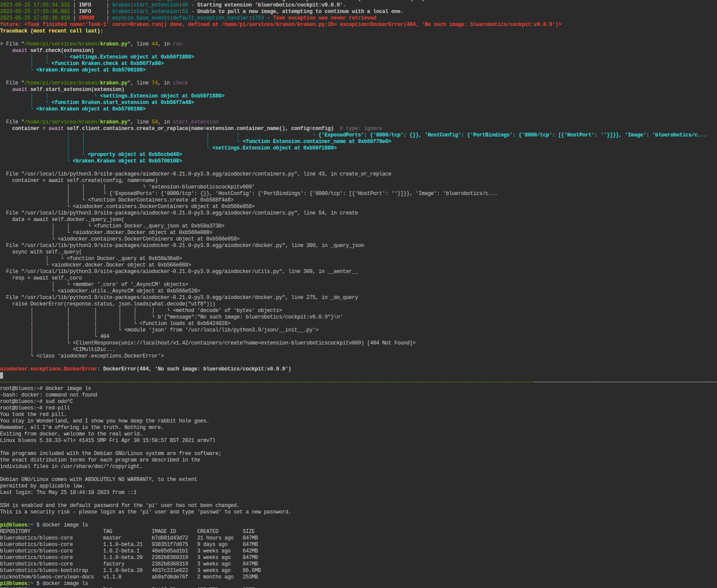Click the image ID b7d881d43d72 of master tag

point(170,537)
